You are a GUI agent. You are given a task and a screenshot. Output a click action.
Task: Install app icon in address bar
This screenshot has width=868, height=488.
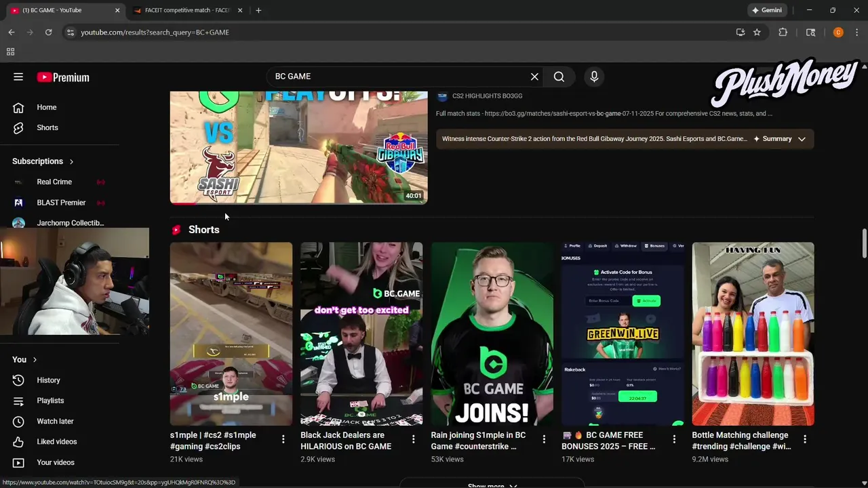pos(740,32)
